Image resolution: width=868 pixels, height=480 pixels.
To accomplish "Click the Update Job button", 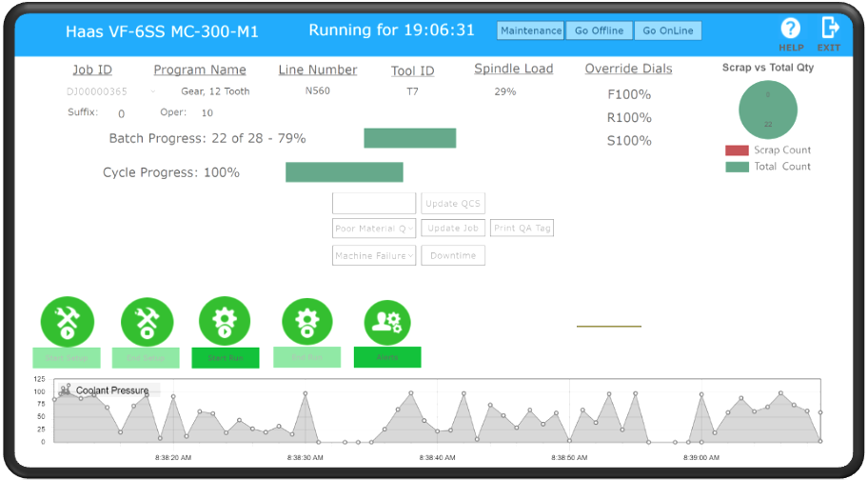I will pyautogui.click(x=453, y=229).
